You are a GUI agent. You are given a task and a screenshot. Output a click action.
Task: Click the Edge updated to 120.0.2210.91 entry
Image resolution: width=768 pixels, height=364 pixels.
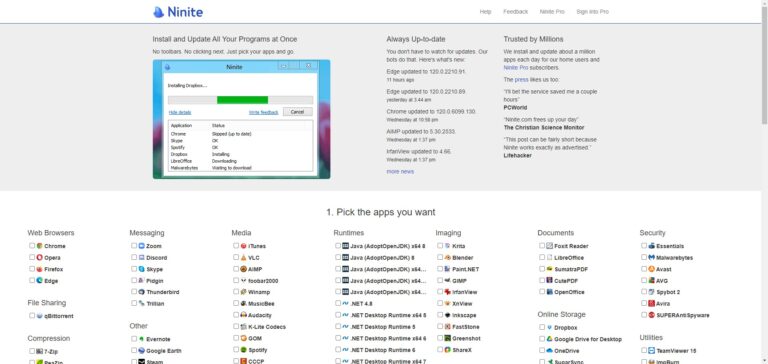point(426,72)
